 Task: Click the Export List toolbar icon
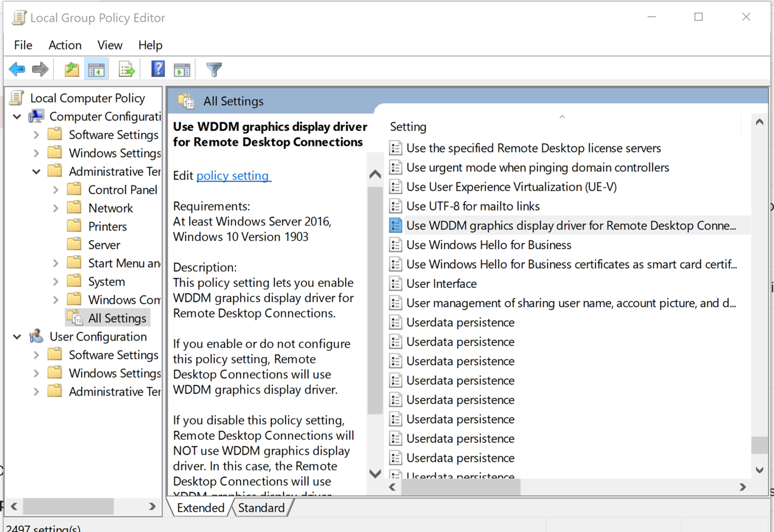pos(127,69)
